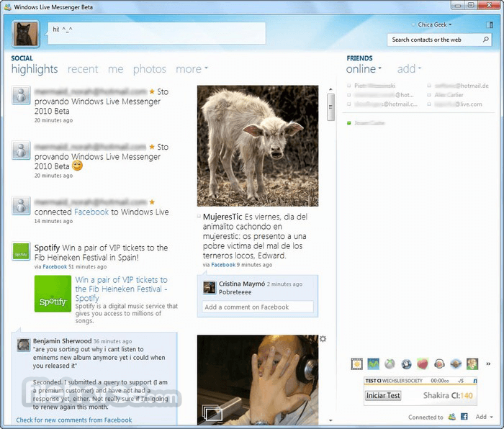The width and height of the screenshot is (504, 429).
Task: Click the red heart app icon
Action: coord(423,364)
